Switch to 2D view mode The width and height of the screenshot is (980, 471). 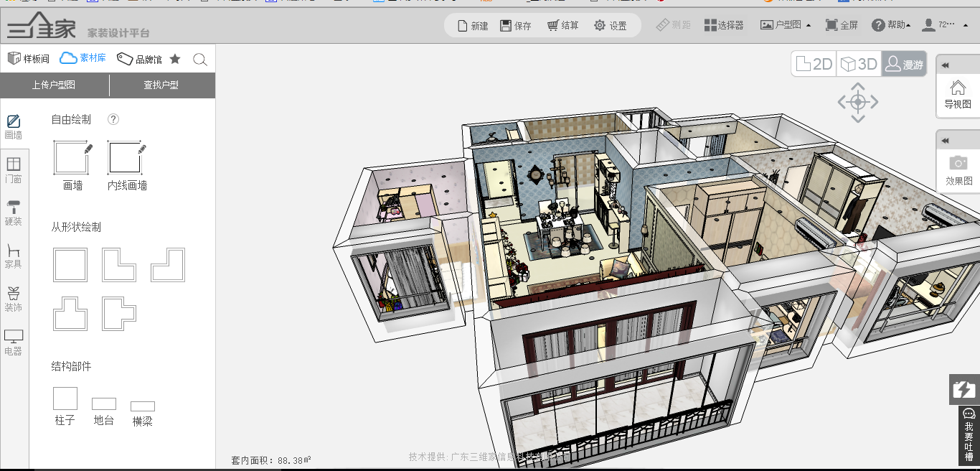pyautogui.click(x=814, y=64)
